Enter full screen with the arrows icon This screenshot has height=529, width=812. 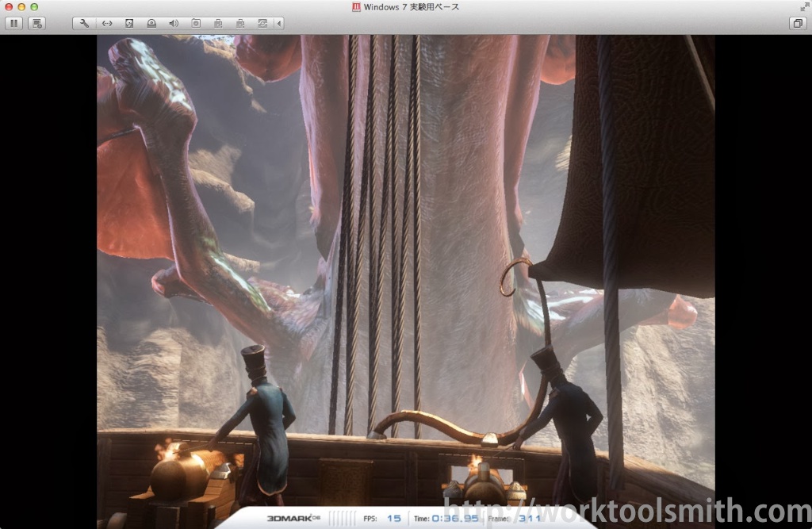click(804, 6)
